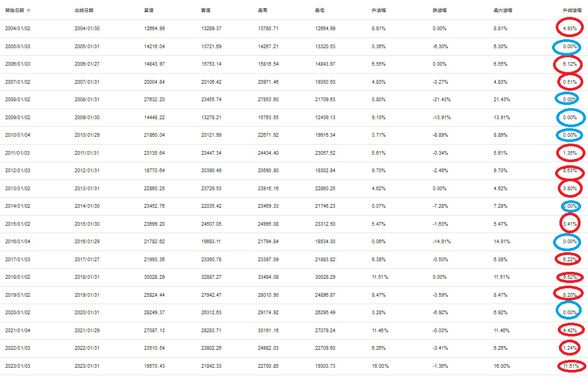Select the red-circled 6.22% value
Viewport: 588px width, 390px height.
click(x=569, y=260)
